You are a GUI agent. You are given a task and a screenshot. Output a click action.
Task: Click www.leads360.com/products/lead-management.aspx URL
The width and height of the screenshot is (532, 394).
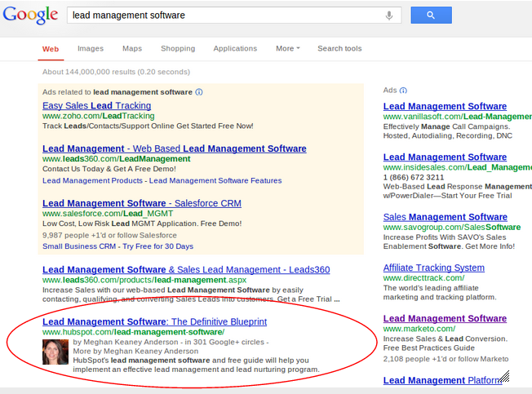144,280
